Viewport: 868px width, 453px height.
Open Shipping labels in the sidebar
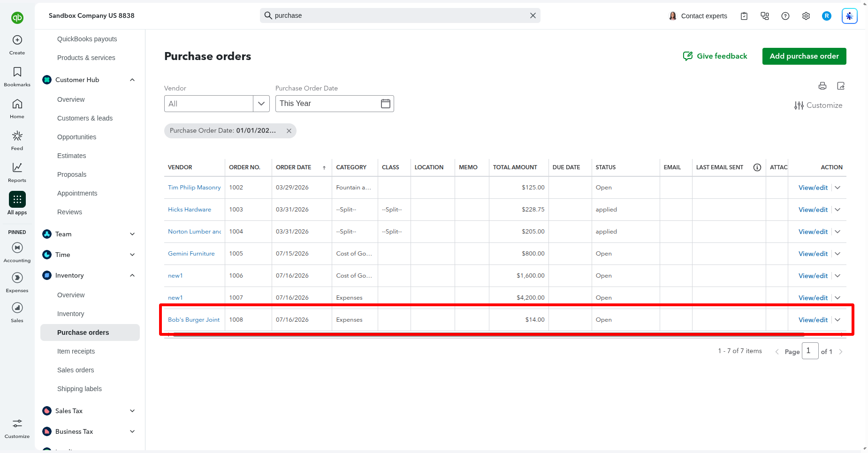(79, 389)
